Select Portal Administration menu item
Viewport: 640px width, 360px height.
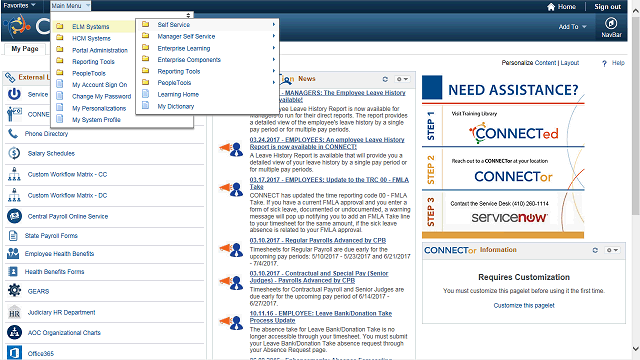click(100, 50)
